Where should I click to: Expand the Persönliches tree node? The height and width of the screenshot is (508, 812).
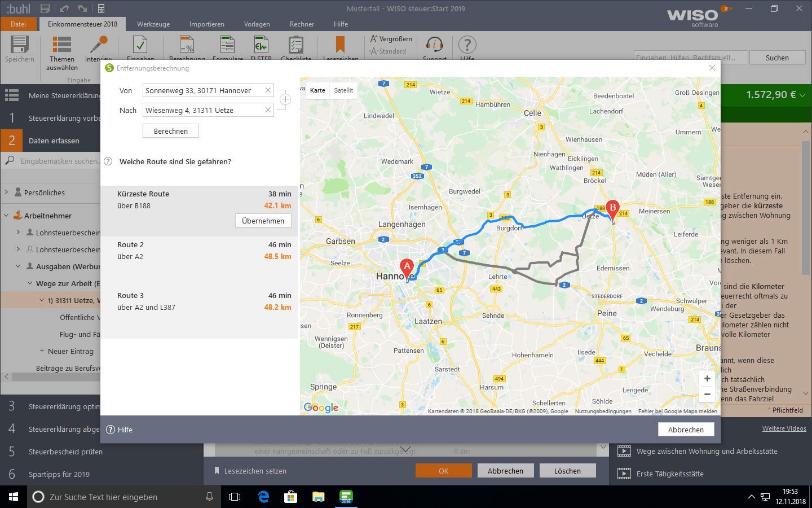[6, 192]
